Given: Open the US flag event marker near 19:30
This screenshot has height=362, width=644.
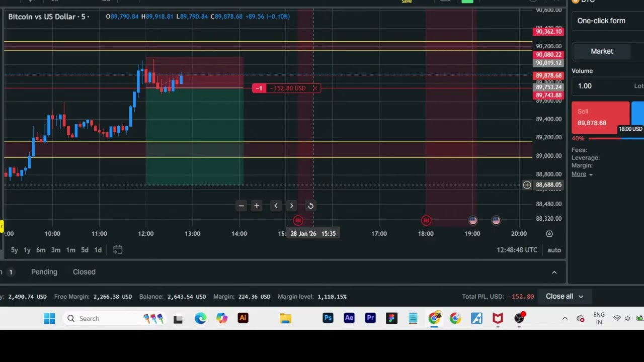Looking at the screenshot, I should (x=496, y=220).
